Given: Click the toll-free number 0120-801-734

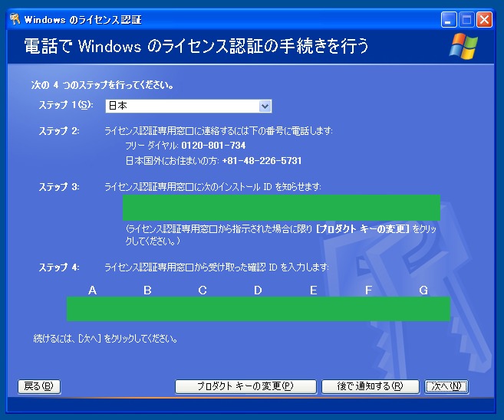Looking at the screenshot, I should (x=213, y=146).
